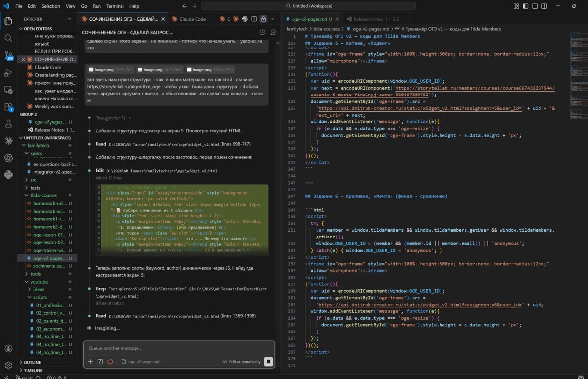Expand the Thought for 7s disclosure
This screenshot has width=588, height=379.
click(x=113, y=118)
